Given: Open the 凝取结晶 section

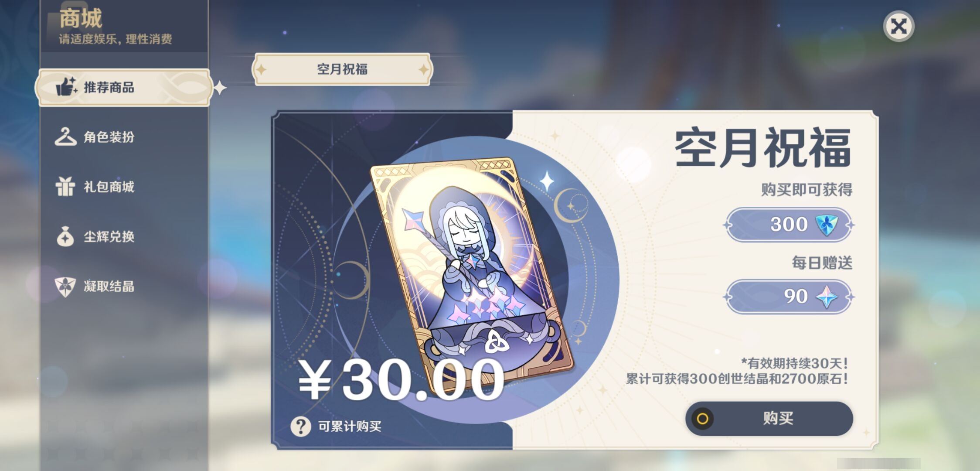Looking at the screenshot, I should pyautogui.click(x=124, y=287).
